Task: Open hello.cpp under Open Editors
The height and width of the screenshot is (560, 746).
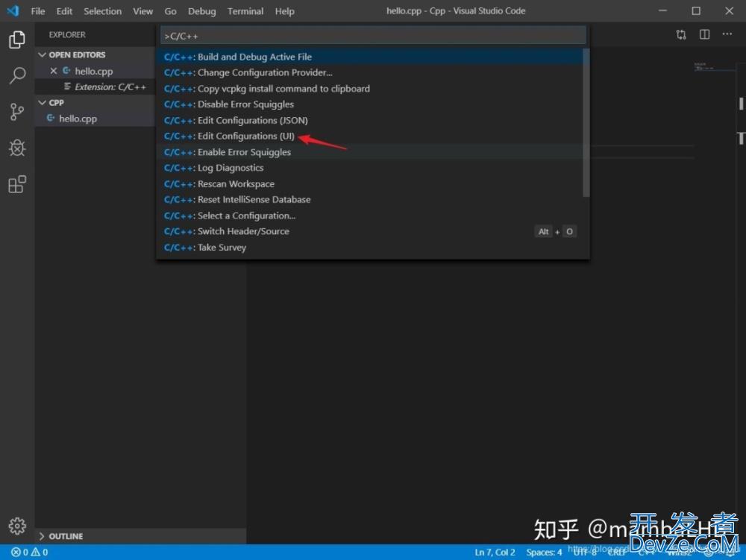Action: click(x=94, y=71)
